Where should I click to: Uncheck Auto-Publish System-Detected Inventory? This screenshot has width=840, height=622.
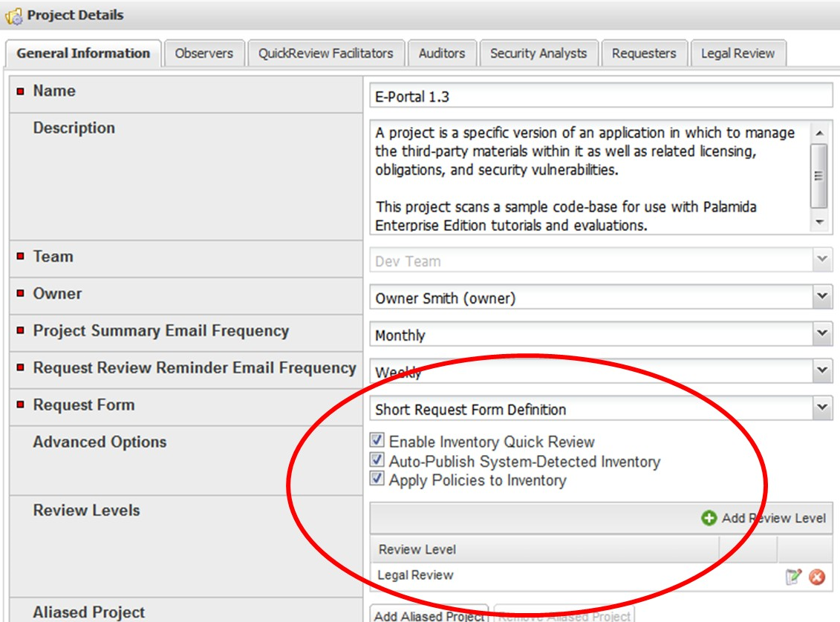point(377,461)
